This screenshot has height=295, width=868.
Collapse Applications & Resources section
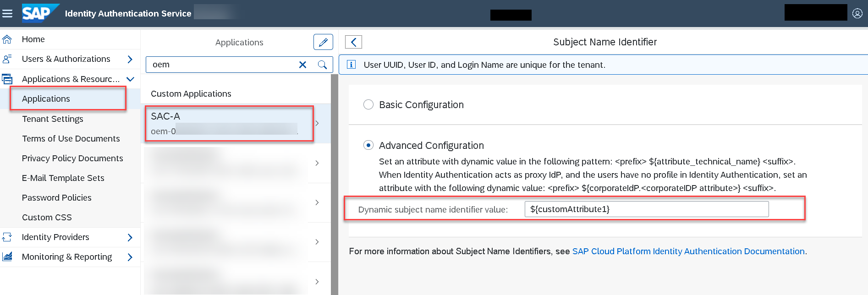[130, 79]
